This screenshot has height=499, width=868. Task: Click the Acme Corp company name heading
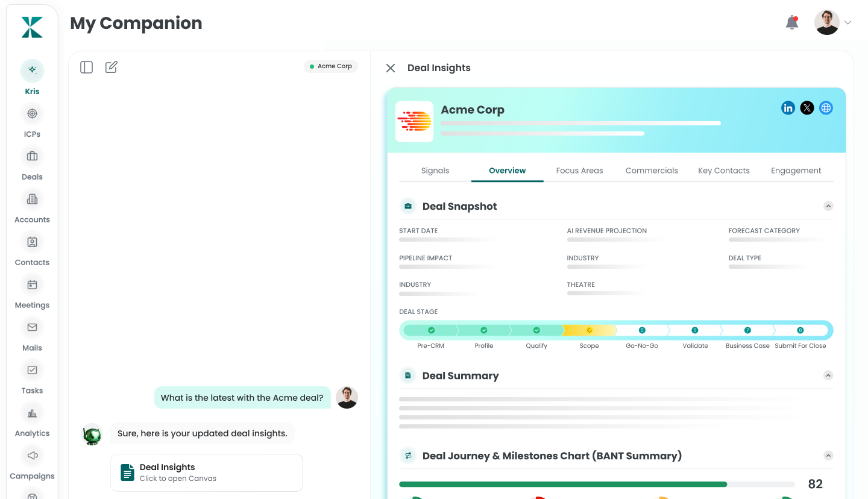(473, 110)
